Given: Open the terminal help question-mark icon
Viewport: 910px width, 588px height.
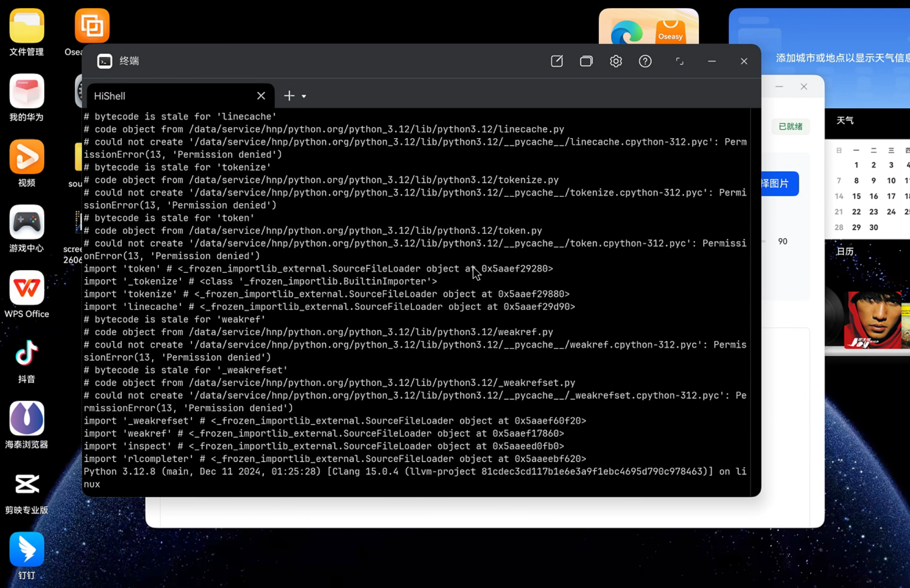Looking at the screenshot, I should pos(645,61).
